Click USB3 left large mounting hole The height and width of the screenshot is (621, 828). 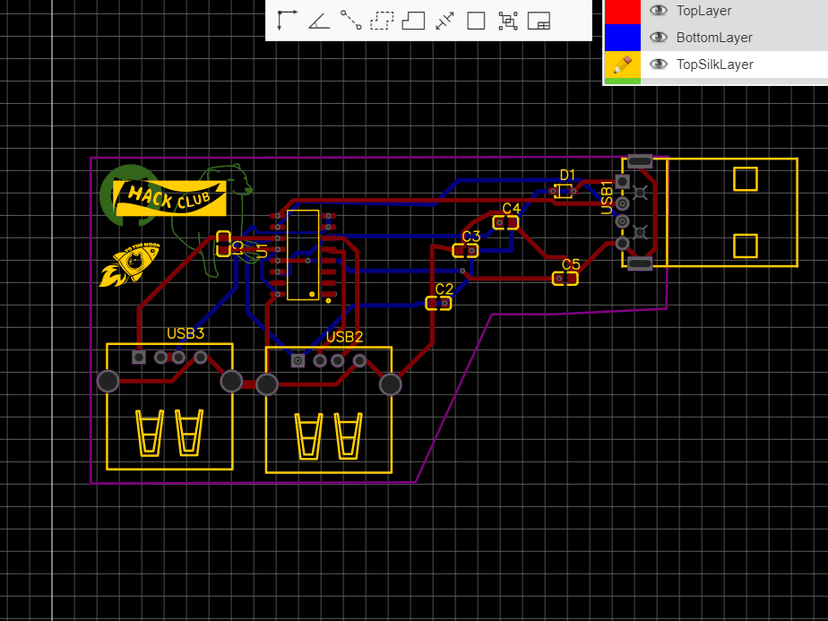click(108, 381)
